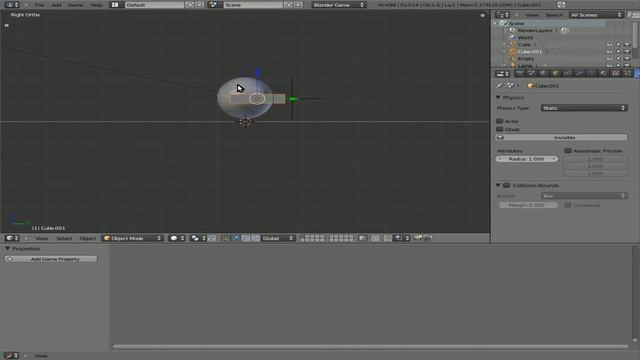Click the Cube.001 object icon in properties header

coord(530,86)
